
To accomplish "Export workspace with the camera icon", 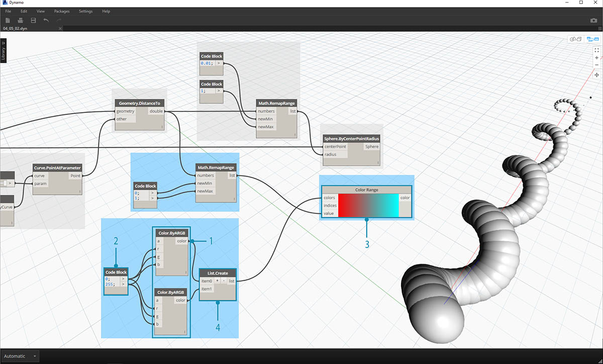I will pyautogui.click(x=593, y=21).
